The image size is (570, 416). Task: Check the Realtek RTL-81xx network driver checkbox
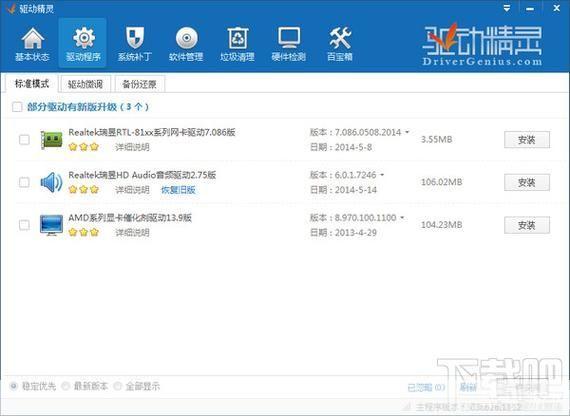tap(24, 140)
